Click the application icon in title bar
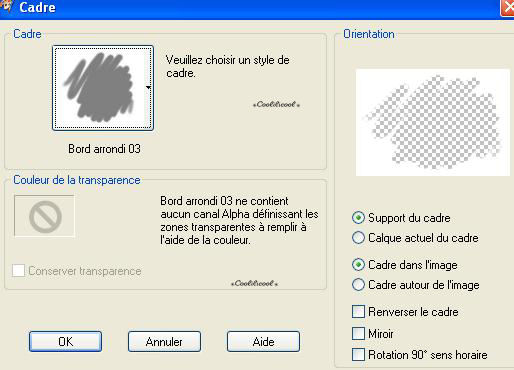This screenshot has width=514, height=370. (x=6, y=6)
